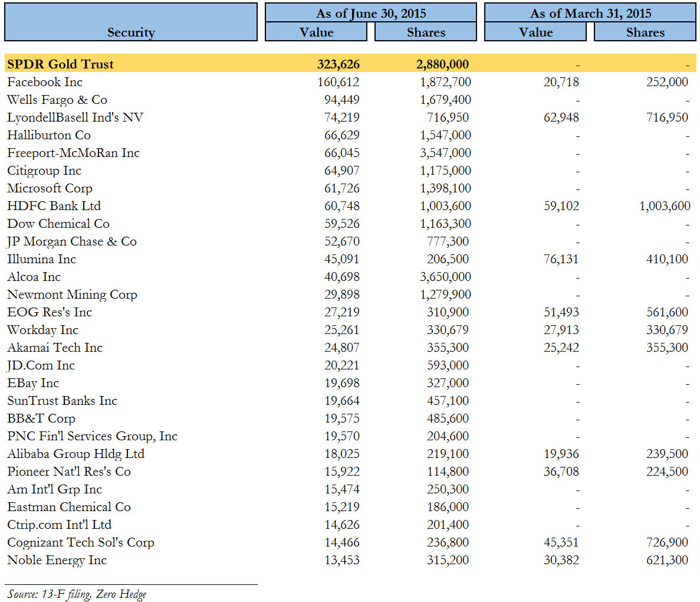This screenshot has height=602, width=700.
Task: Select the Newmont Mining Corp label
Action: (72, 295)
